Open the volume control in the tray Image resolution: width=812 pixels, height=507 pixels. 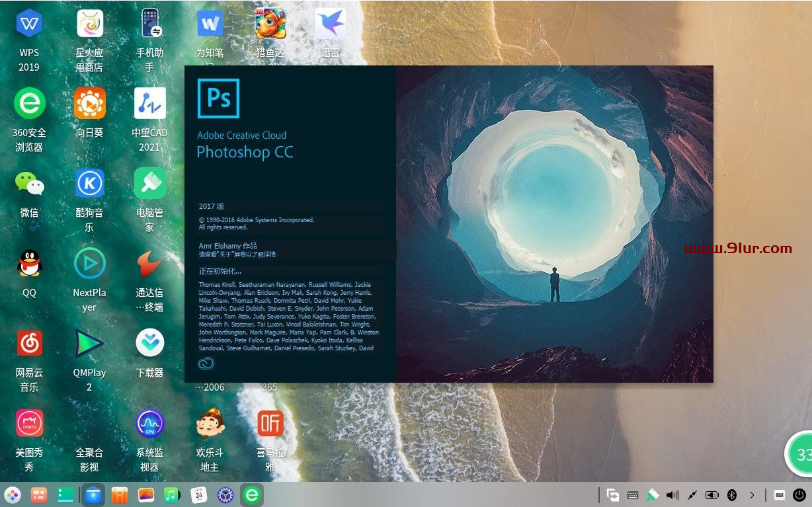pyautogui.click(x=672, y=494)
